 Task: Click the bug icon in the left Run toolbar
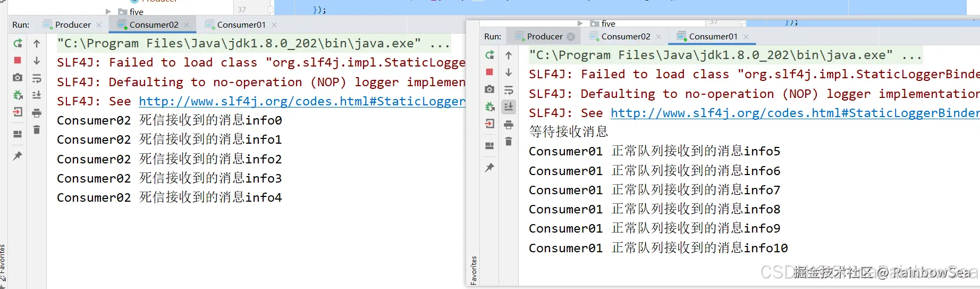tap(18, 95)
